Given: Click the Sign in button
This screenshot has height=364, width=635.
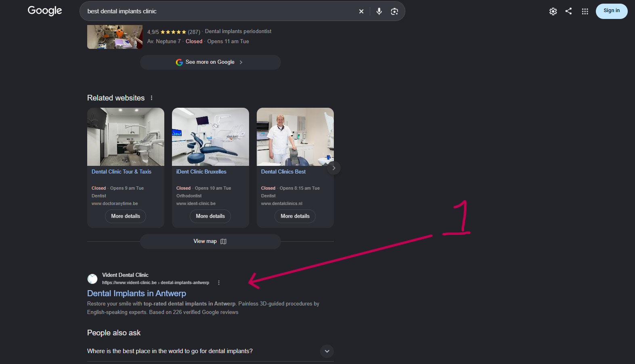Looking at the screenshot, I should pos(612,11).
